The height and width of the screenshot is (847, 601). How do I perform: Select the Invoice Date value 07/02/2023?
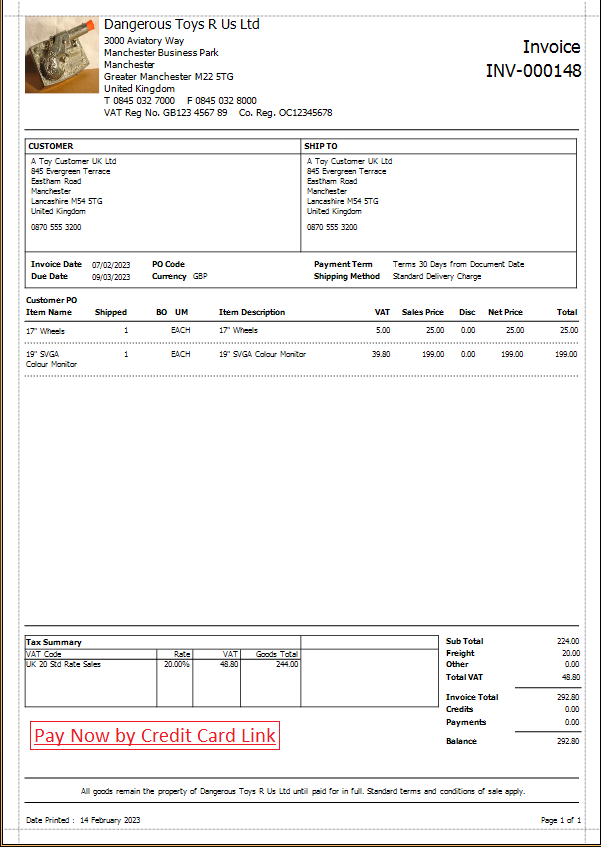(x=110, y=265)
